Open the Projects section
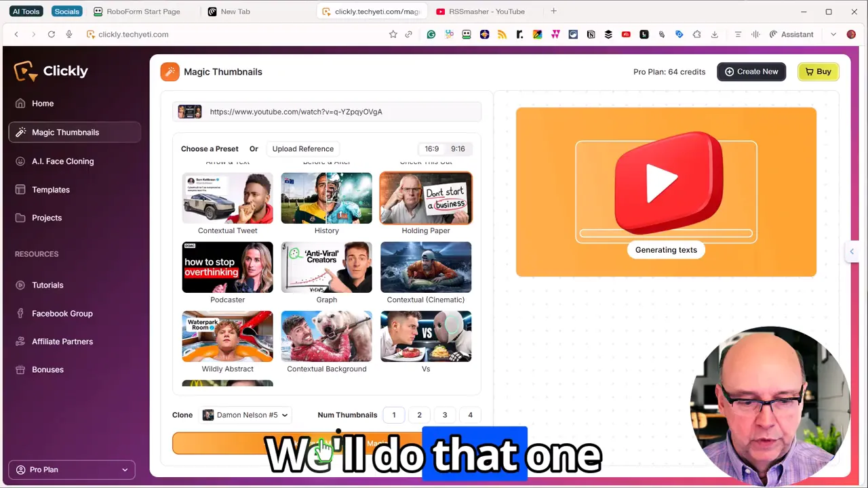The width and height of the screenshot is (868, 488). point(46,218)
